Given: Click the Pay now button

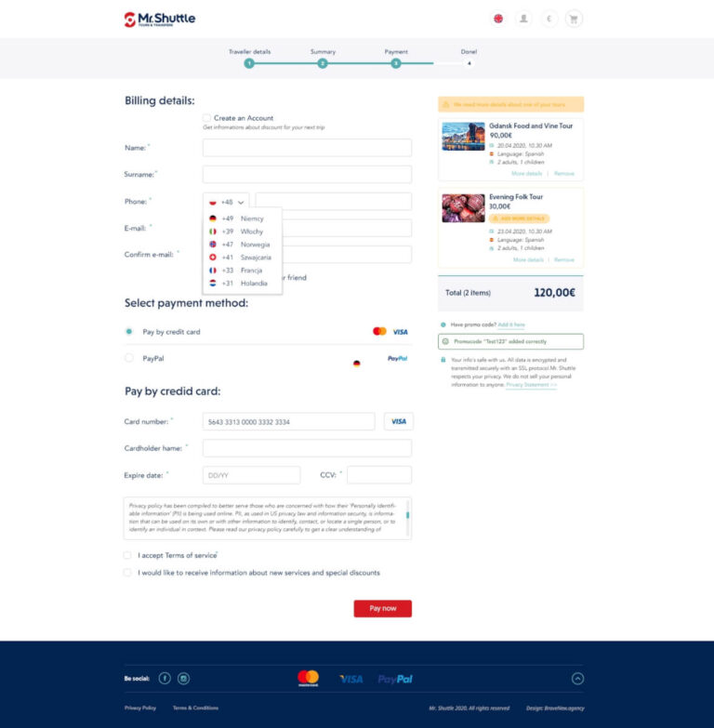Looking at the screenshot, I should 382,608.
